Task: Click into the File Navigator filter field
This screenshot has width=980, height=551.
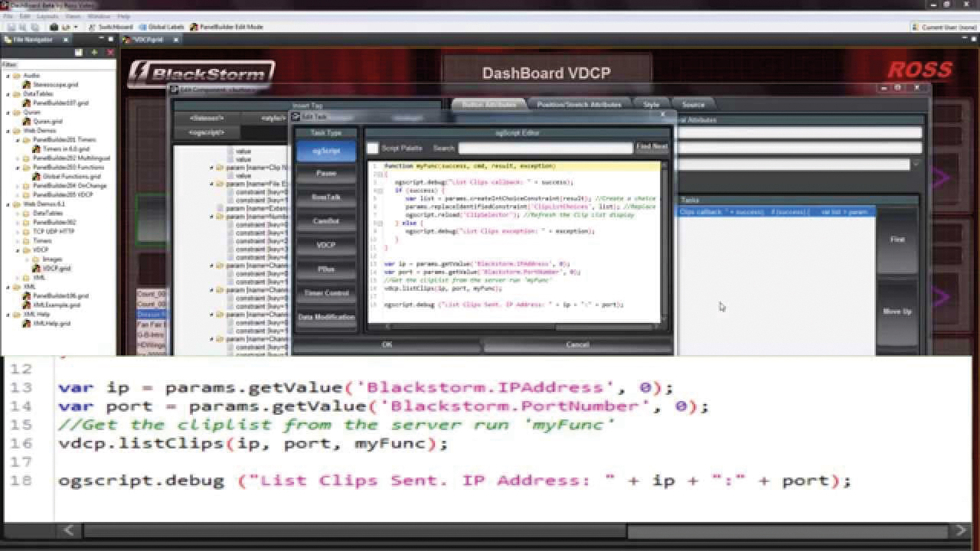Action: (x=66, y=64)
